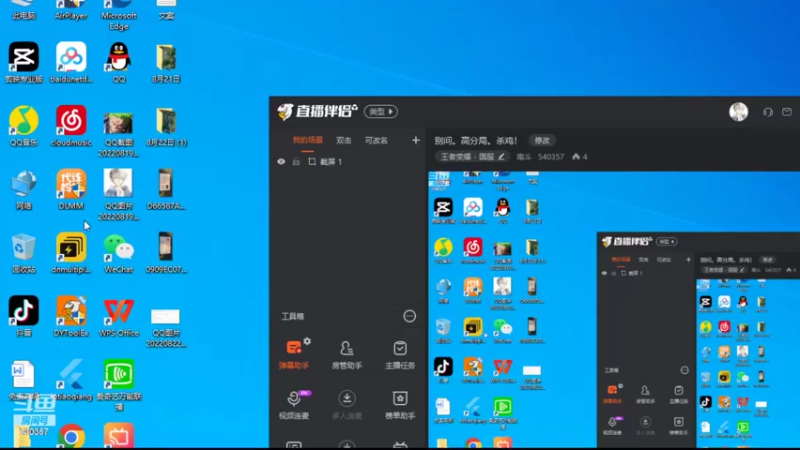800x450 pixels.
Task: Open the 榜单助手 ranking assistant tool
Action: click(x=400, y=405)
